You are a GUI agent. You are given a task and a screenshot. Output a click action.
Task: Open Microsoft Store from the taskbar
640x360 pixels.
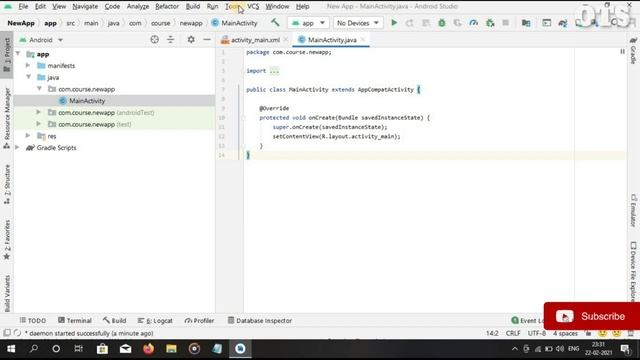pyautogui.click(x=102, y=349)
